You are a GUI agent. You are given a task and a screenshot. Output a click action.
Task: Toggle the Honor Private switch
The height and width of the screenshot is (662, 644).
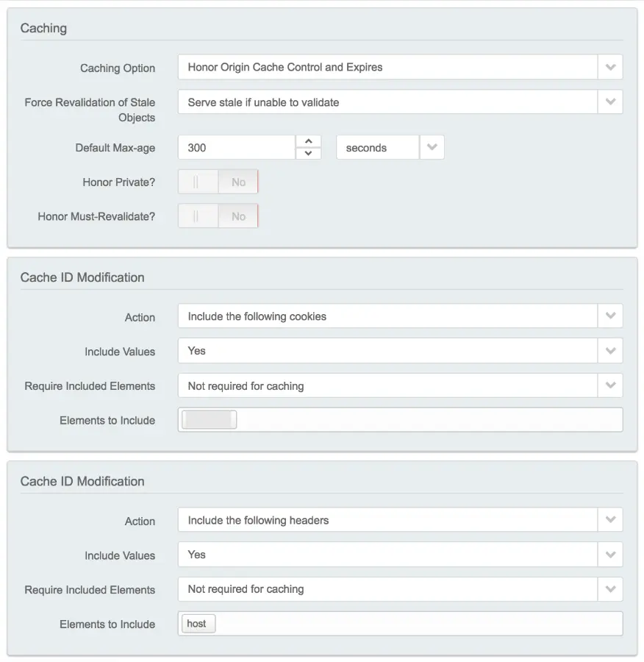(218, 182)
